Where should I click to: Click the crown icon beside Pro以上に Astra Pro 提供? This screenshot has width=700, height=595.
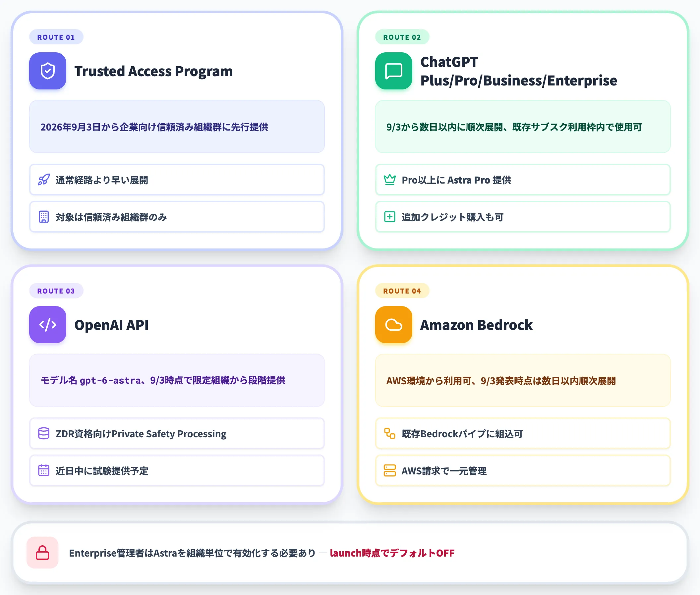(390, 180)
